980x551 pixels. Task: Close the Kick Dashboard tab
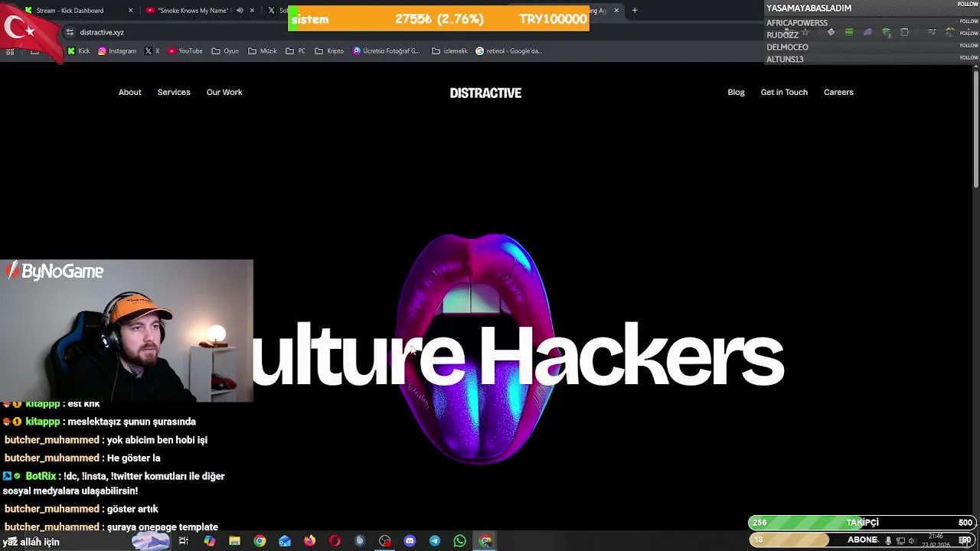[130, 11]
